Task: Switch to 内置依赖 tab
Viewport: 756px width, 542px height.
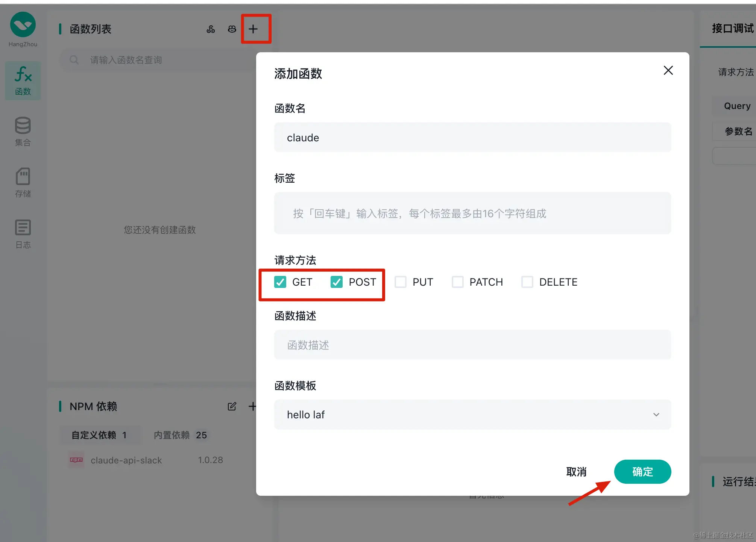Action: (180, 435)
